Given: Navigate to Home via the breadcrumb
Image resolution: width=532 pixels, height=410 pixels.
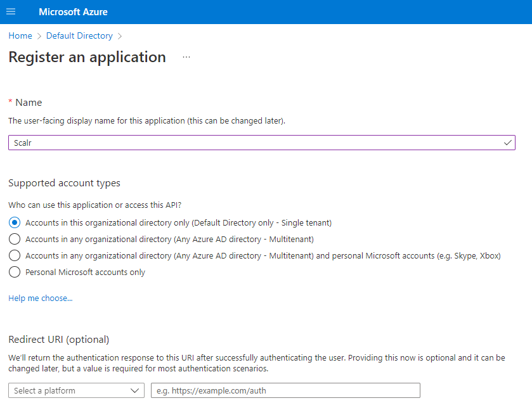Looking at the screenshot, I should pos(20,35).
